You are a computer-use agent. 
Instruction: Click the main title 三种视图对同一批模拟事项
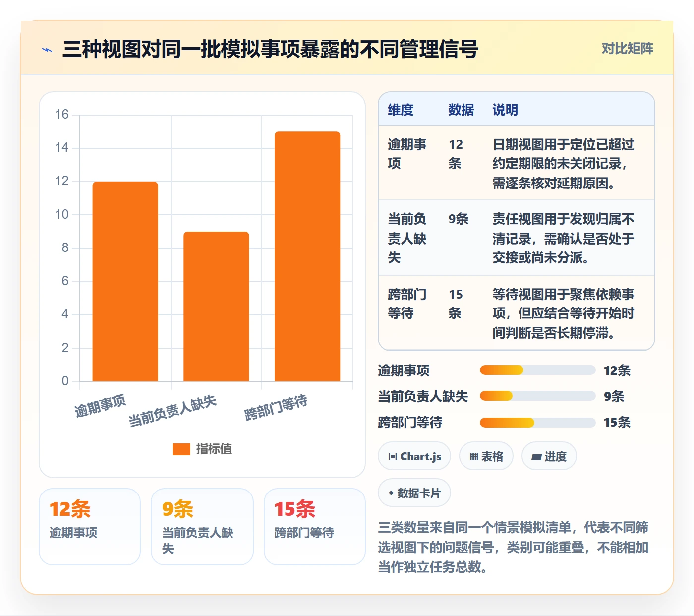[x=270, y=49]
